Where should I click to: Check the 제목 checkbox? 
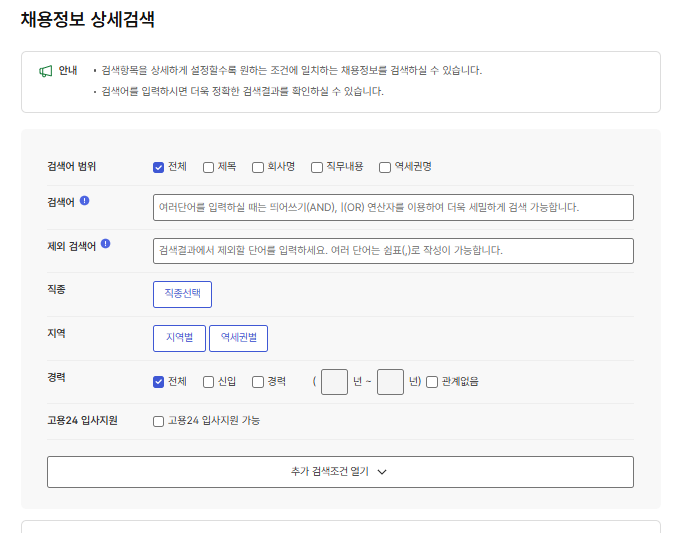point(208,167)
